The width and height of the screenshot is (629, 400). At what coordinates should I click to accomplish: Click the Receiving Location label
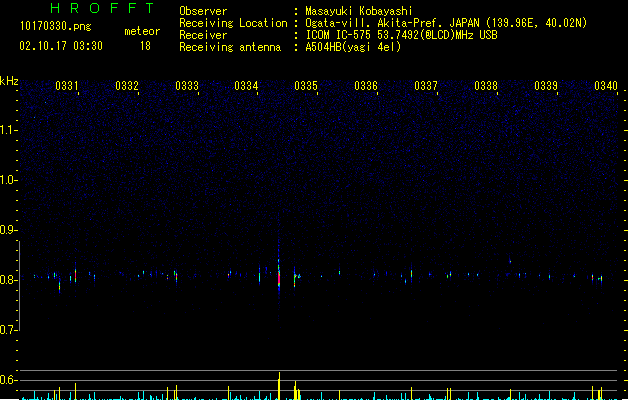(x=233, y=23)
